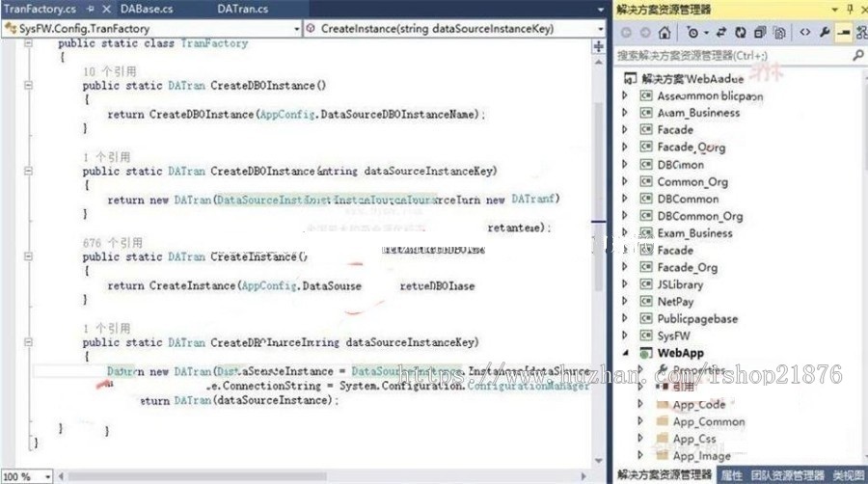Expand the DBCommon_Org project node
The image size is (868, 484).
tap(625, 216)
